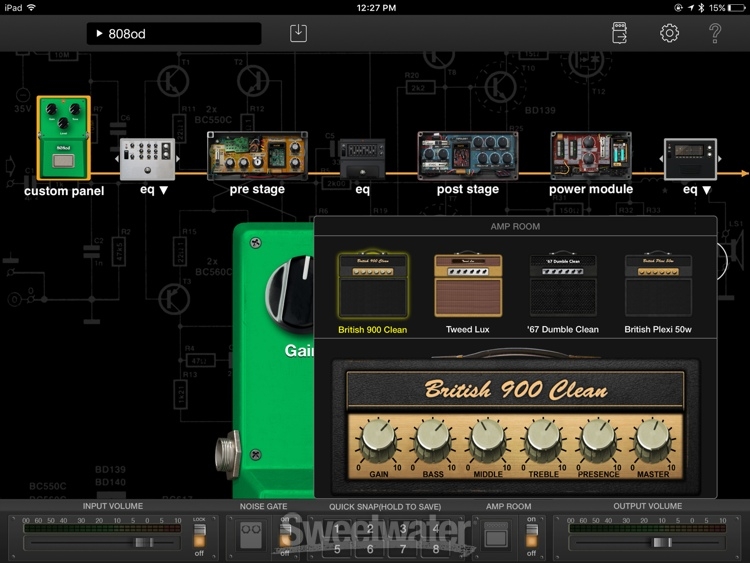Click the 'British 900 Clean' amp nameplate
Screen dimensions: 750x563
pos(516,390)
